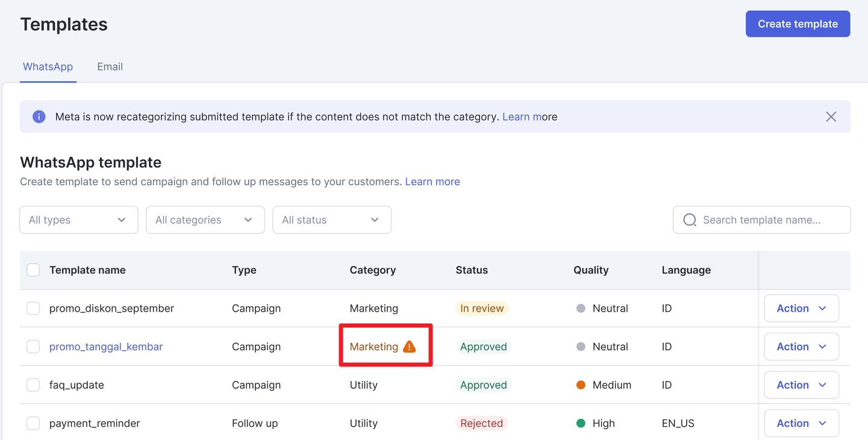Select the WhatsApp tab

(48, 67)
